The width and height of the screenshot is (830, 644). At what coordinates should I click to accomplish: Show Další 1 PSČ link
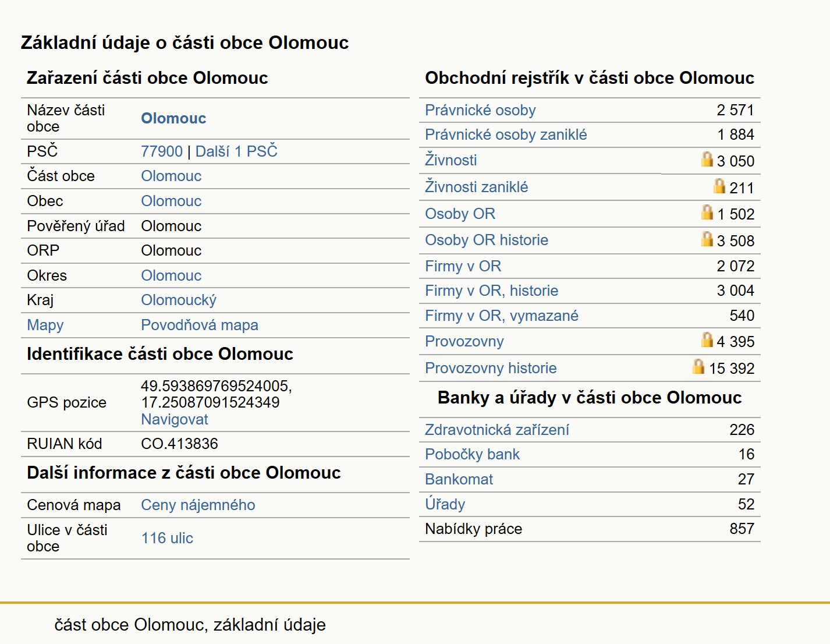[236, 151]
